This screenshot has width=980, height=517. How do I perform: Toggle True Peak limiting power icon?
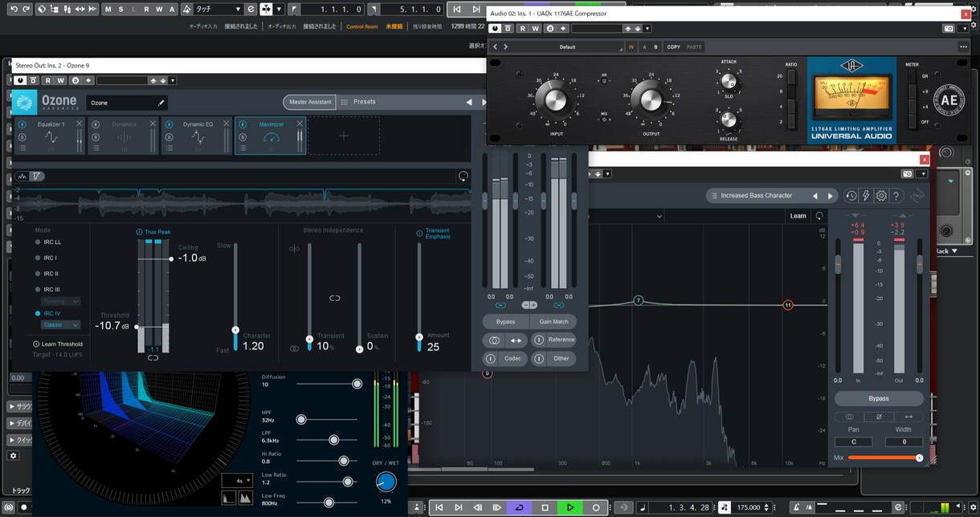pos(139,232)
